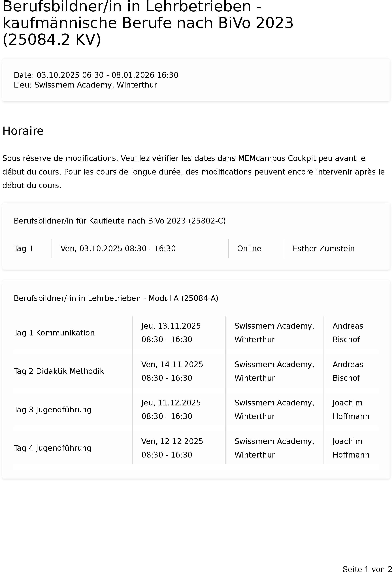The height and width of the screenshot is (572, 392).
Task: Open the Berufsbildner/in für Kaufleute (25802-C) header
Action: (x=120, y=221)
